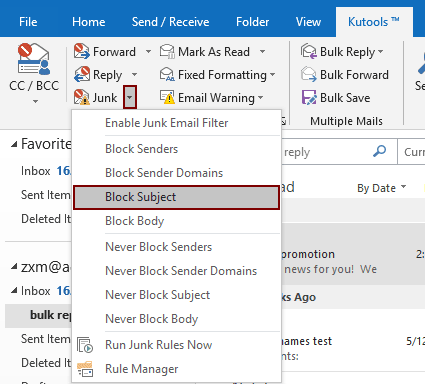Click the Bulk Save button label

pyautogui.click(x=345, y=98)
